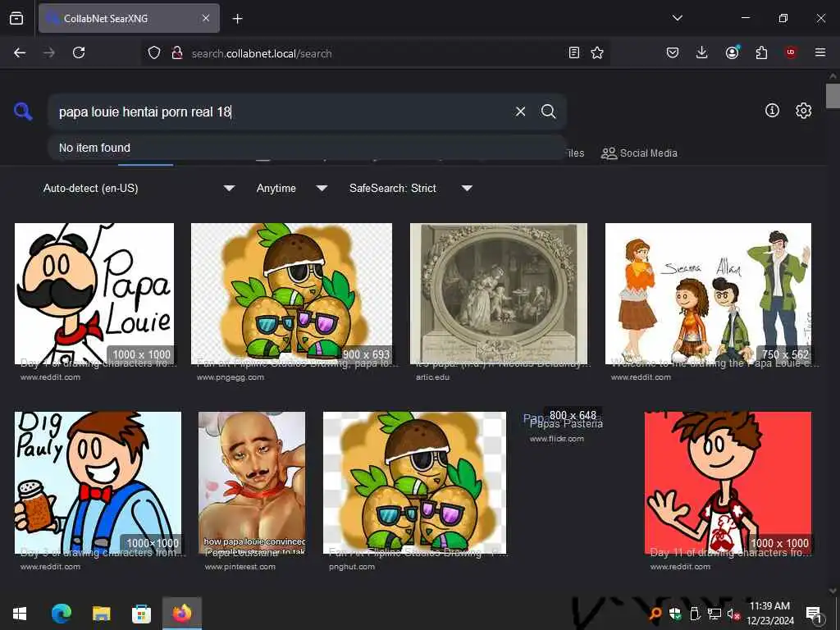The width and height of the screenshot is (840, 630).
Task: Open the 900 x 693 pineapples thumbnail
Action: tap(291, 294)
